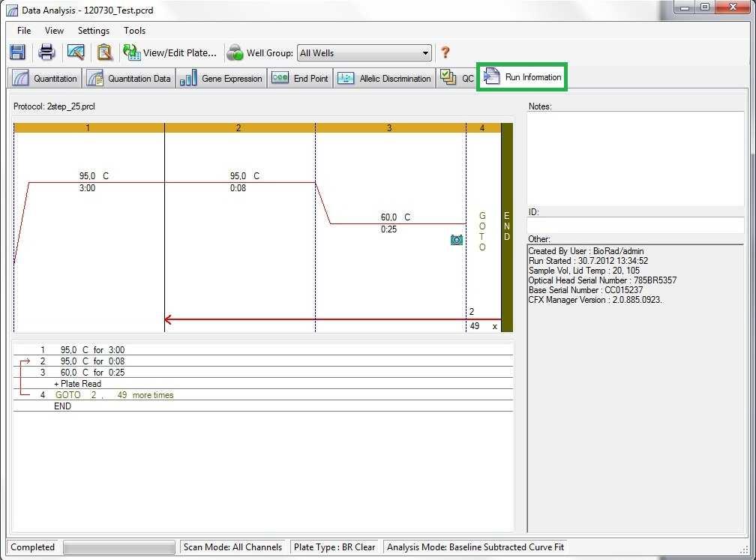Click inside the Notes text box
The height and width of the screenshot is (560, 756).
click(635, 159)
